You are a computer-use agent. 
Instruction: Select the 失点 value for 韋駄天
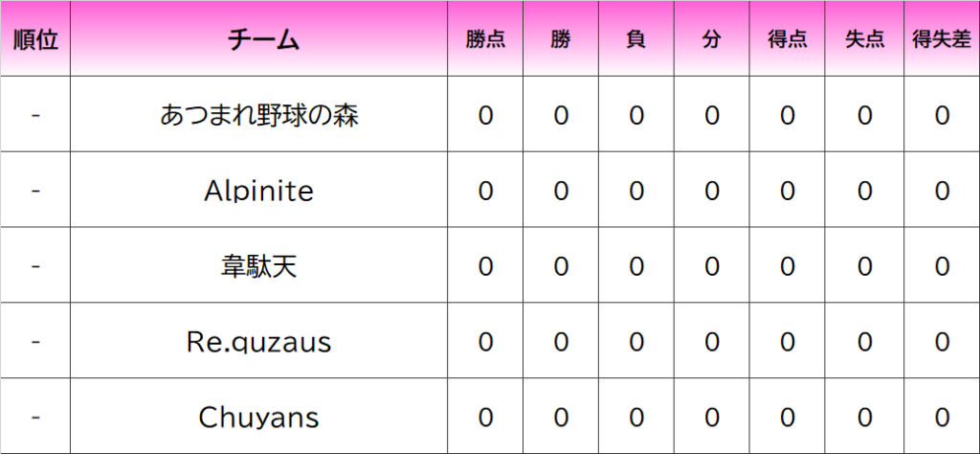864,266
